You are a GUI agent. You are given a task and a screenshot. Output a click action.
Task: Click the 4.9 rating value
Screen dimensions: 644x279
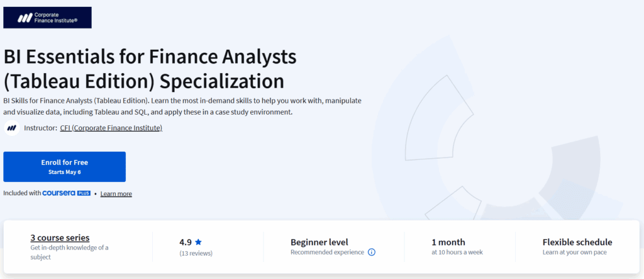[186, 242]
